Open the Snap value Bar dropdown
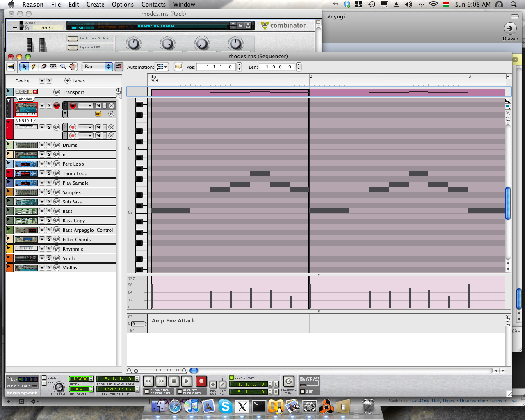525x420 pixels. pos(97,66)
